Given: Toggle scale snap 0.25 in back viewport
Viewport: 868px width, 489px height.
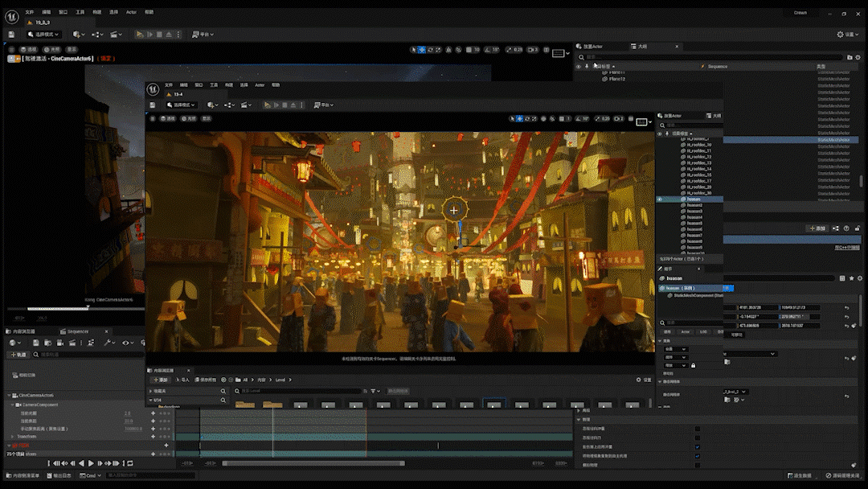Looking at the screenshot, I should pos(510,50).
